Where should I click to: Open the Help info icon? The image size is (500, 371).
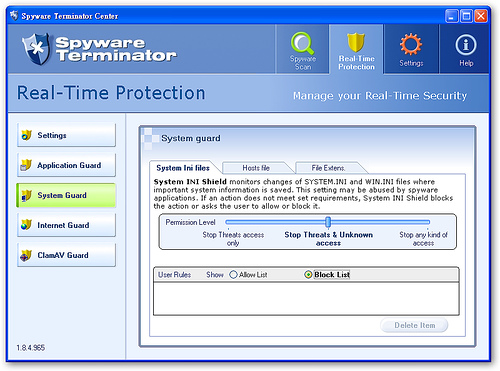(466, 45)
